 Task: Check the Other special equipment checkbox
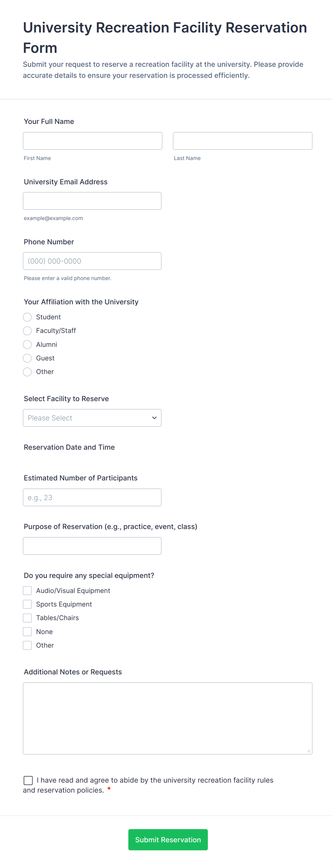click(x=27, y=645)
